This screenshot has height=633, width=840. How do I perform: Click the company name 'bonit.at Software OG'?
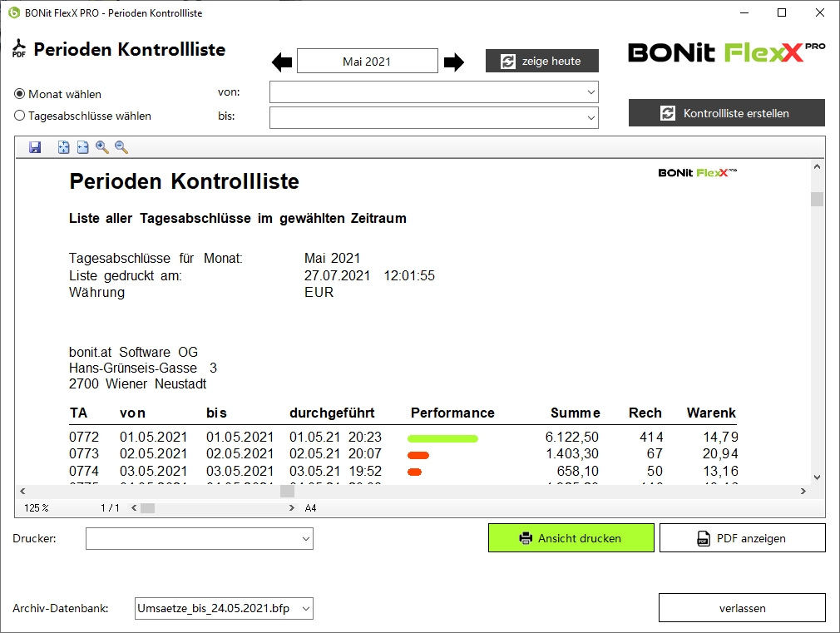point(133,352)
